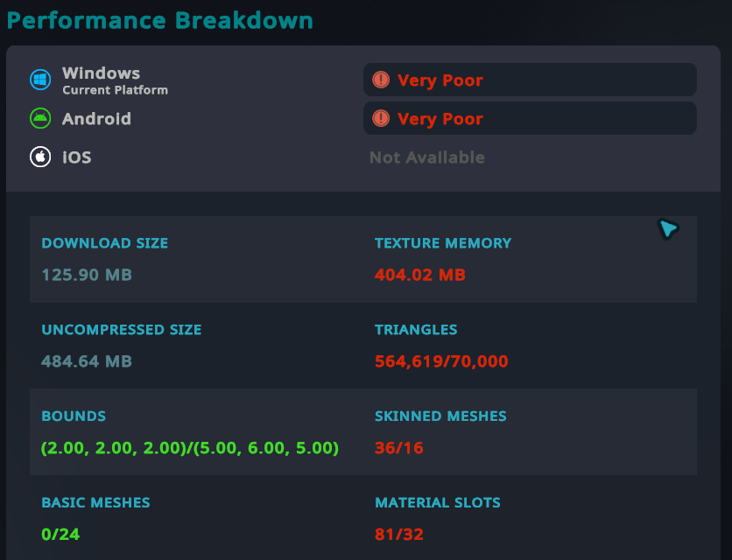Click the Download Size value 125.90 MB
732x560 pixels.
pyautogui.click(x=87, y=275)
